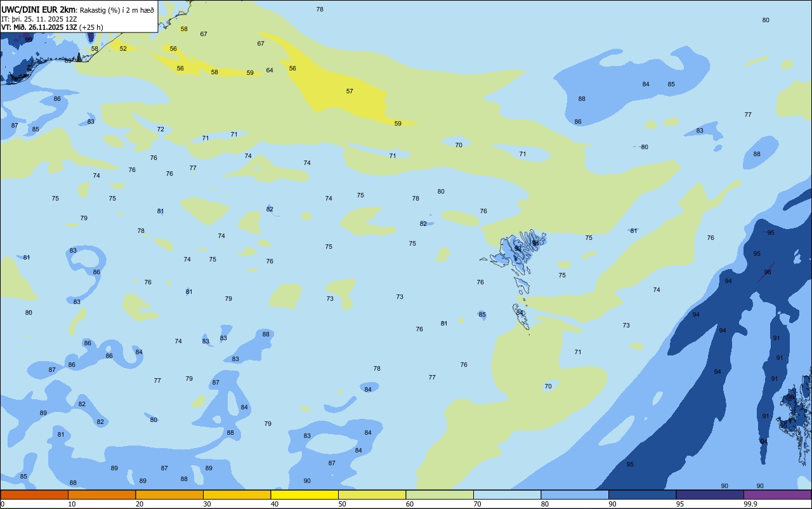Select the legend scale label 40

(275, 504)
